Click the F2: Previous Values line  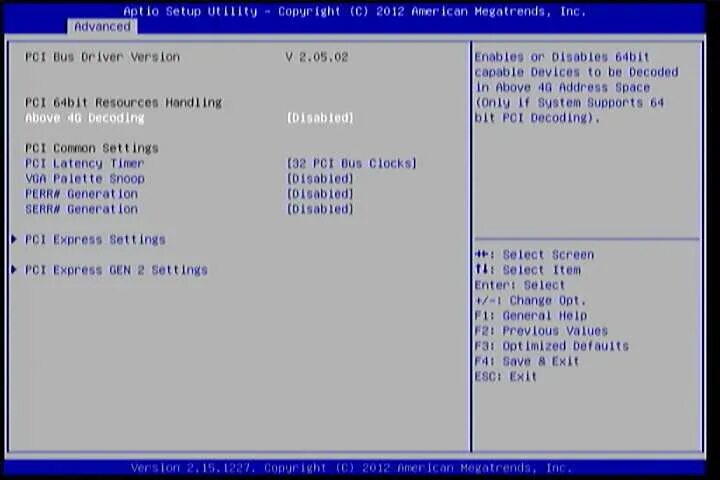[x=541, y=331]
